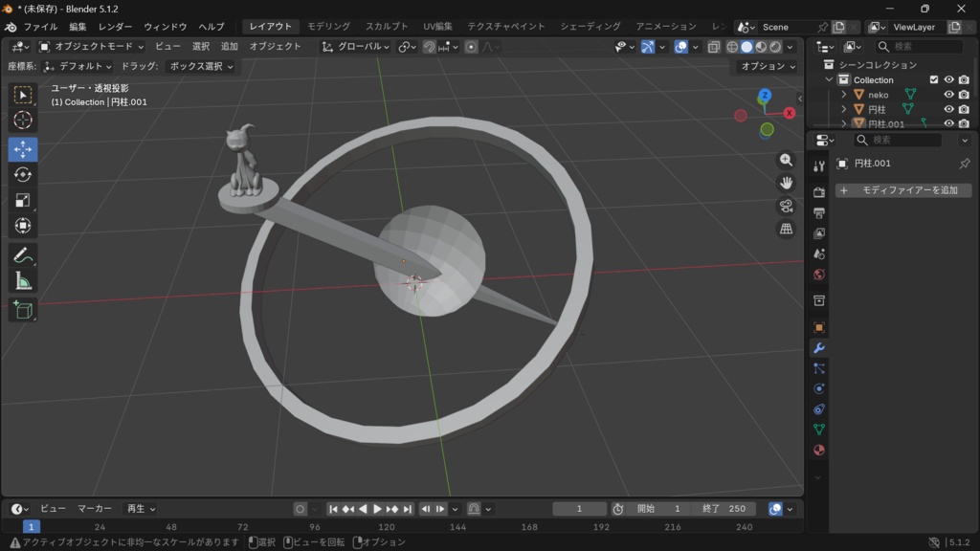Toggle proportional editing
Viewport: 980px width, 551px height.
click(471, 47)
